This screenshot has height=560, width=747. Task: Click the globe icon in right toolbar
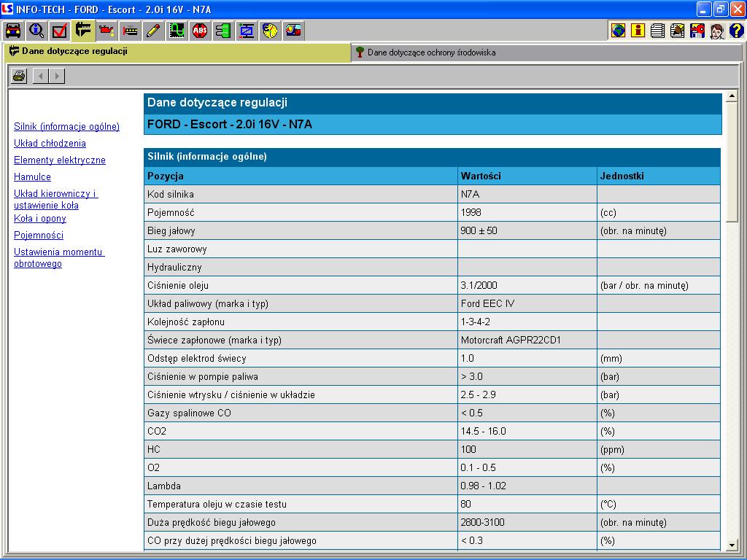pos(619,31)
